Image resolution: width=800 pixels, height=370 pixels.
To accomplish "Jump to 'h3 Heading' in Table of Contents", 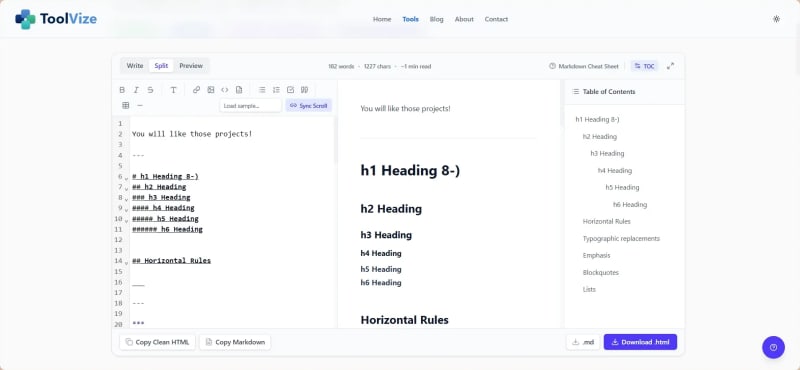I will pyautogui.click(x=607, y=153).
